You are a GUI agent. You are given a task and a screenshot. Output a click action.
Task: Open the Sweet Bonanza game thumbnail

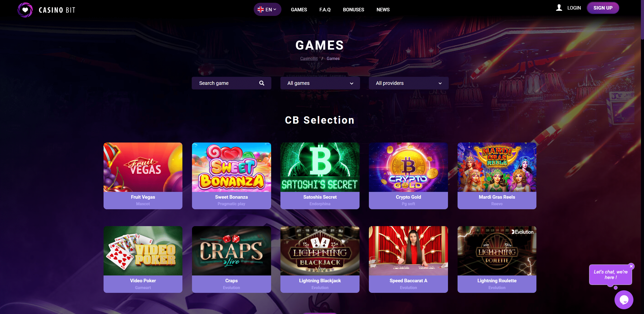(x=231, y=167)
